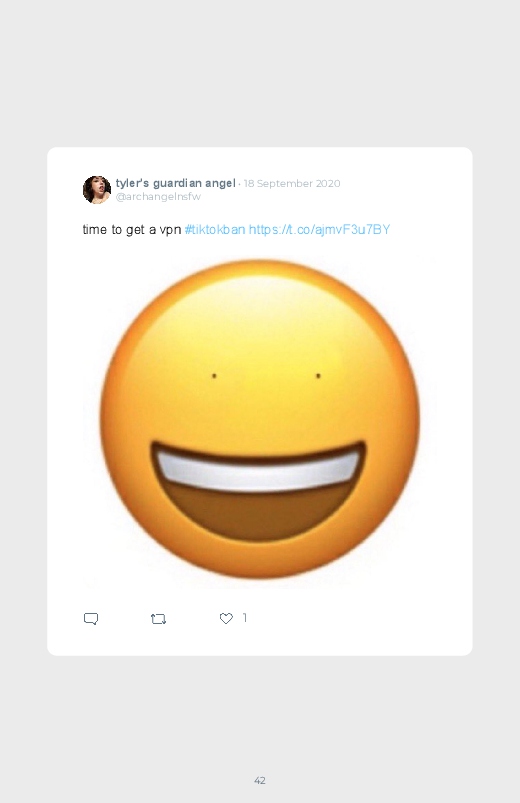This screenshot has width=520, height=803.
Task: Open the https://t.co/ajmvF3u7BY link
Action: click(x=319, y=229)
